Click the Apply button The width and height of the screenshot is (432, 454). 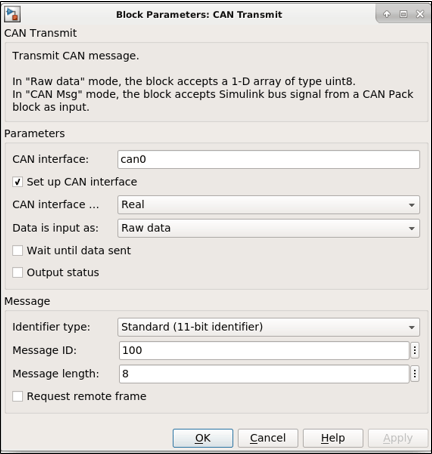click(398, 438)
